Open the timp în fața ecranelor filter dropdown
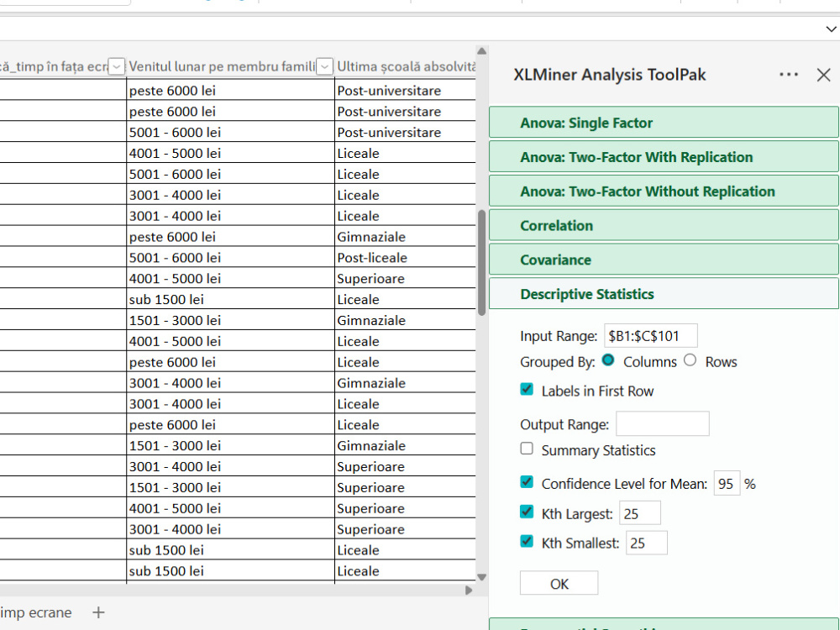The width and height of the screenshot is (840, 630). coord(117,66)
